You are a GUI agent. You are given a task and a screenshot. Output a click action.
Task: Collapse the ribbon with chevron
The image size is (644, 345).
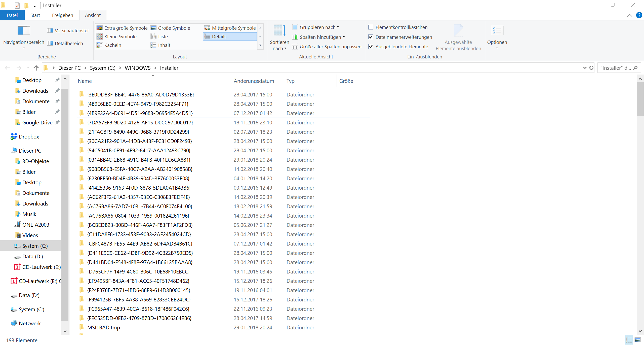[x=630, y=15]
